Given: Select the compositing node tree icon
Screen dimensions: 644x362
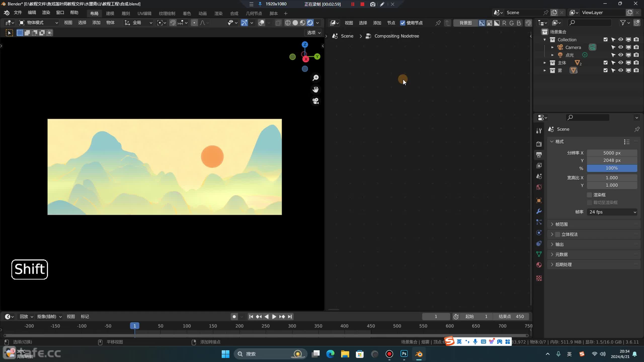Looking at the screenshot, I should coord(369,36).
